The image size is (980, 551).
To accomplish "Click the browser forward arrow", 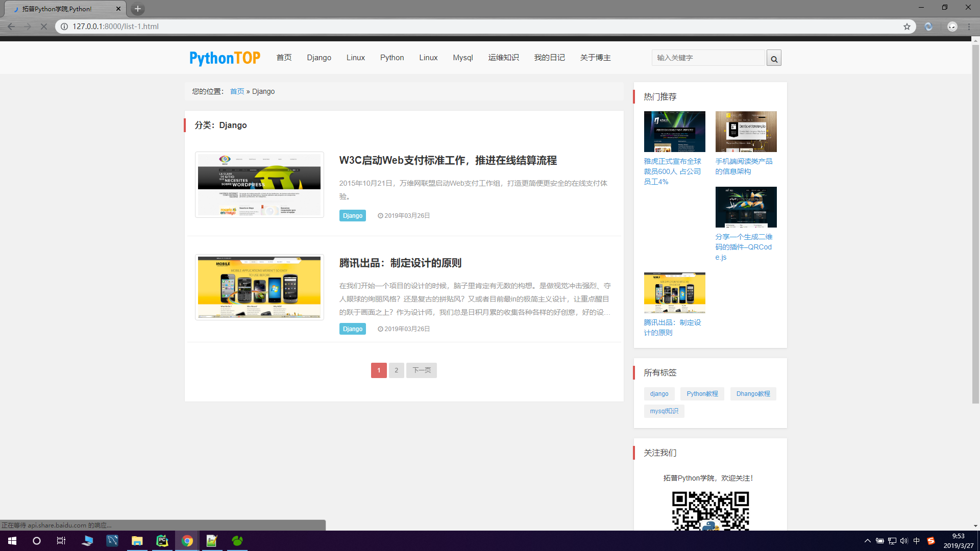I will (28, 27).
